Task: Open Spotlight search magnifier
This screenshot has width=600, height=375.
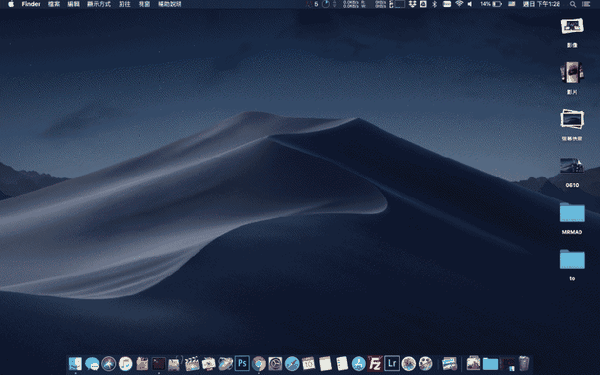Action: tap(573, 4)
